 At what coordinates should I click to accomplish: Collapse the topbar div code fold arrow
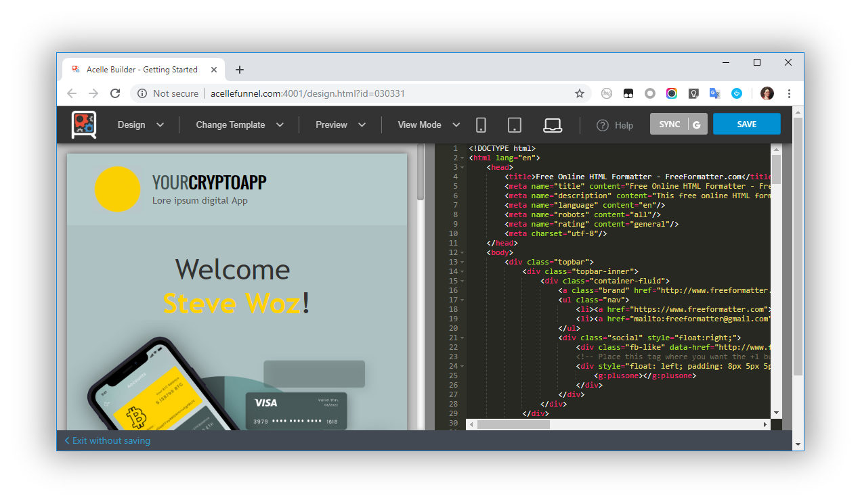tap(463, 261)
